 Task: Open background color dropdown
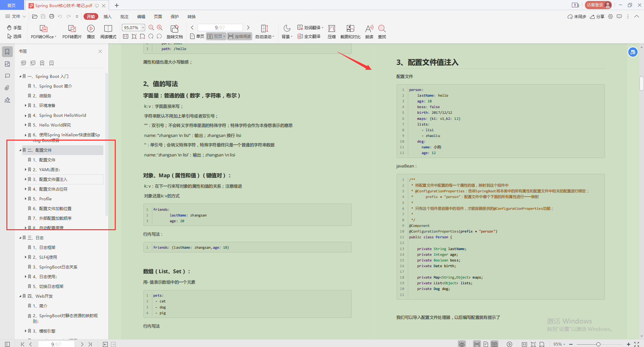point(287,32)
